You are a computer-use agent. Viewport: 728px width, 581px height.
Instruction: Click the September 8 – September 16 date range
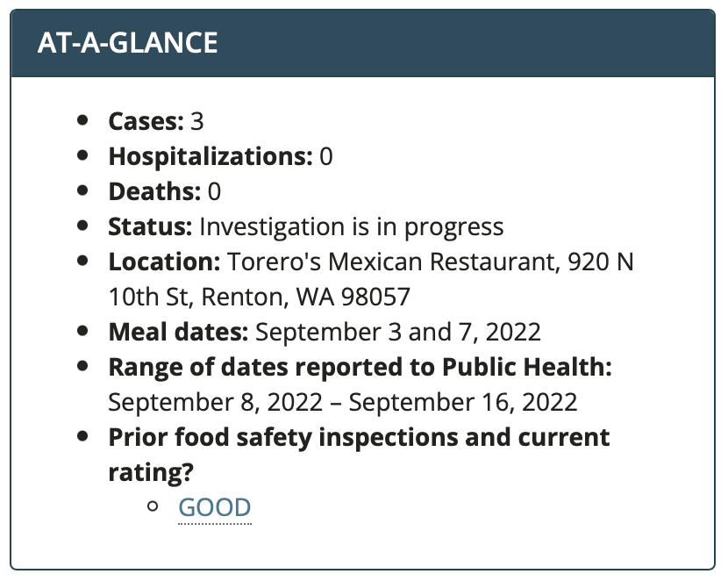pos(343,402)
